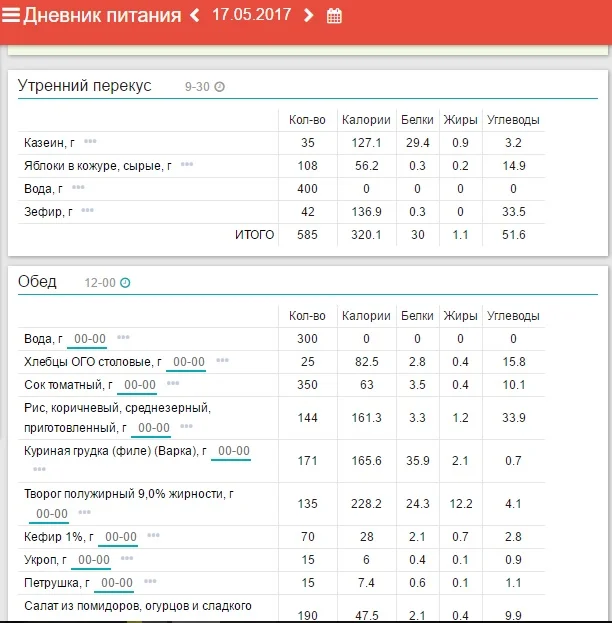612x623 pixels.
Task: Click quantity 350 for Сок томатный
Action: click(308, 385)
